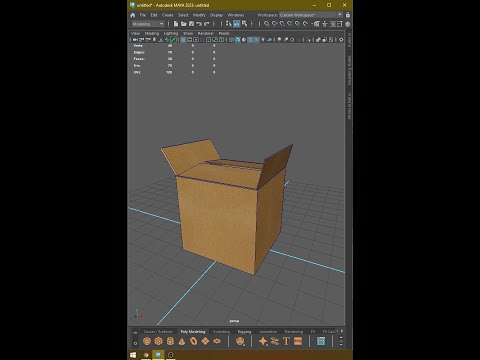Switch to Rigging shelf tab
The image size is (480, 360).
point(244,332)
